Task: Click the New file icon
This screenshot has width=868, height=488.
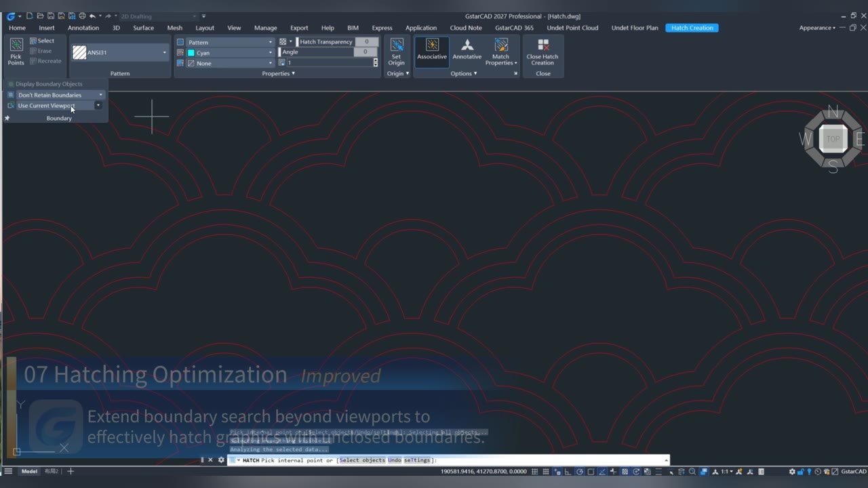Action: pos(29,16)
